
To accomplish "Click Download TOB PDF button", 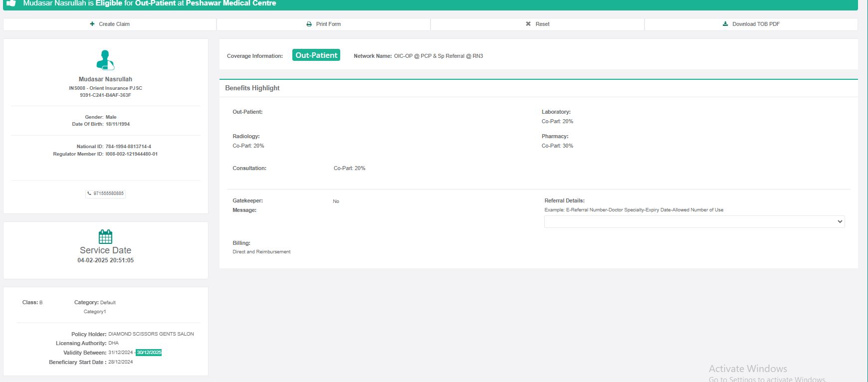I will [x=751, y=24].
